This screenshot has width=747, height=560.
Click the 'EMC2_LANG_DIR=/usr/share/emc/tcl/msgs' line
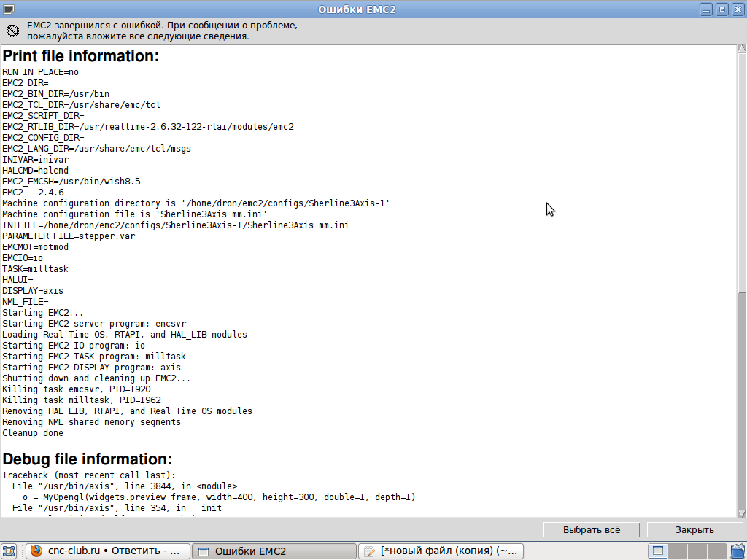pos(97,149)
